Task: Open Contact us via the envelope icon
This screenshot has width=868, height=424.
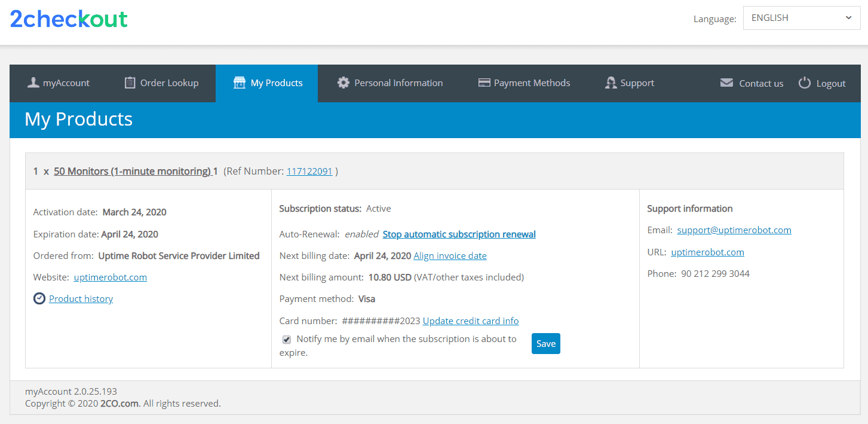Action: pos(726,83)
